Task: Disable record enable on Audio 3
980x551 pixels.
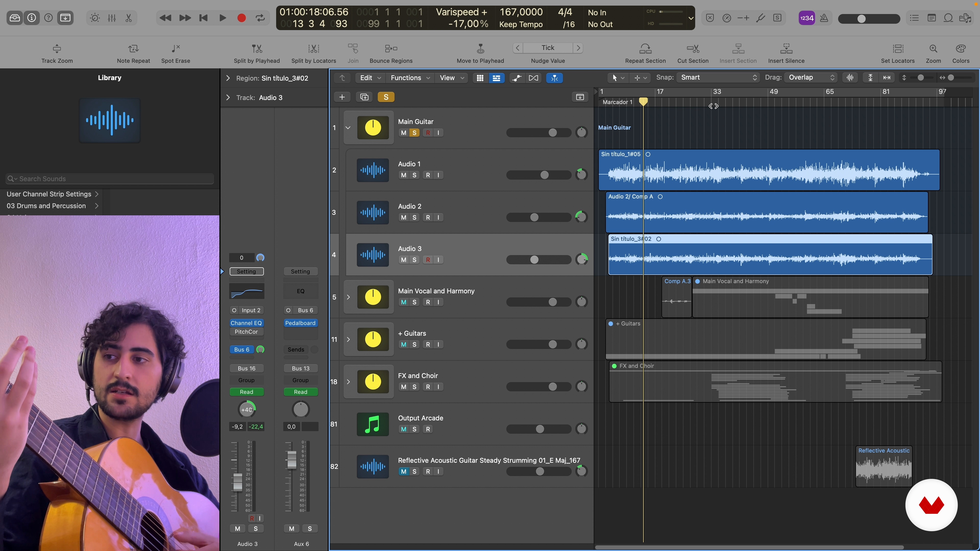Action: coord(428,260)
